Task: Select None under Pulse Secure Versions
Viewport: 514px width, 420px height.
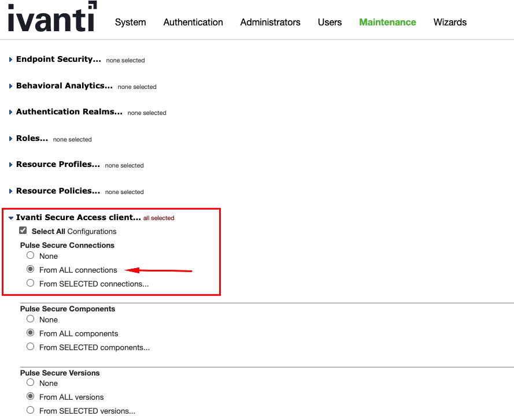Action: 30,382
